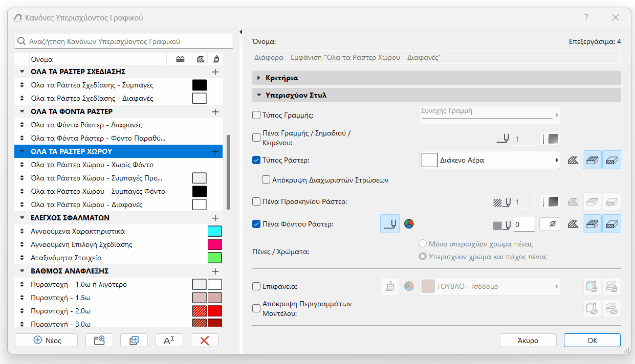635x364 pixels.
Task: Enable the Επιφάνεια checkbox
Action: (x=256, y=287)
